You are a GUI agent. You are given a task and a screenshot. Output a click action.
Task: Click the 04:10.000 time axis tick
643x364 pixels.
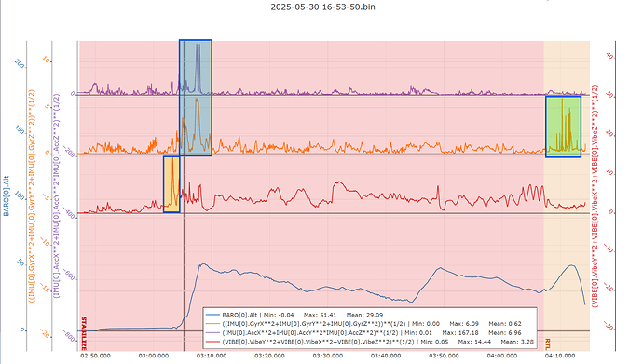click(x=561, y=356)
